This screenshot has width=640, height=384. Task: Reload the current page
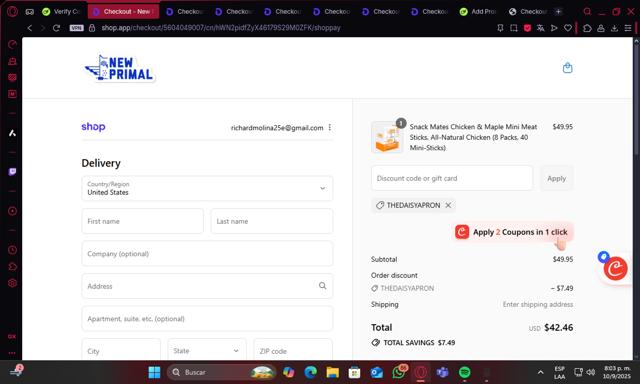(56, 28)
